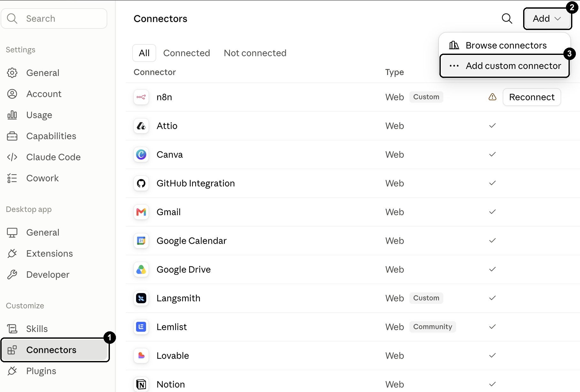Viewport: 580px width, 392px height.
Task: Focus the sidebar Search field
Action: point(54,19)
